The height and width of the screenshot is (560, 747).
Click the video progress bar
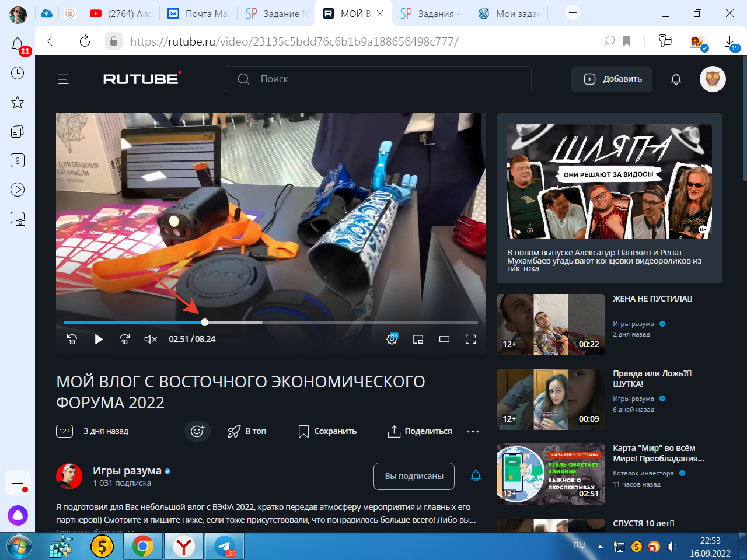(x=271, y=322)
